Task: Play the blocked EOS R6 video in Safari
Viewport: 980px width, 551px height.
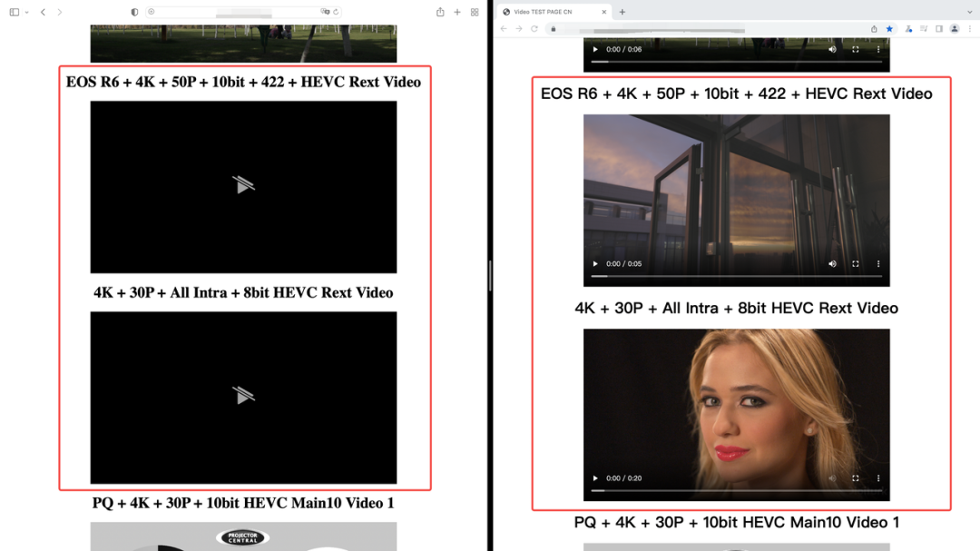Action: tap(243, 185)
